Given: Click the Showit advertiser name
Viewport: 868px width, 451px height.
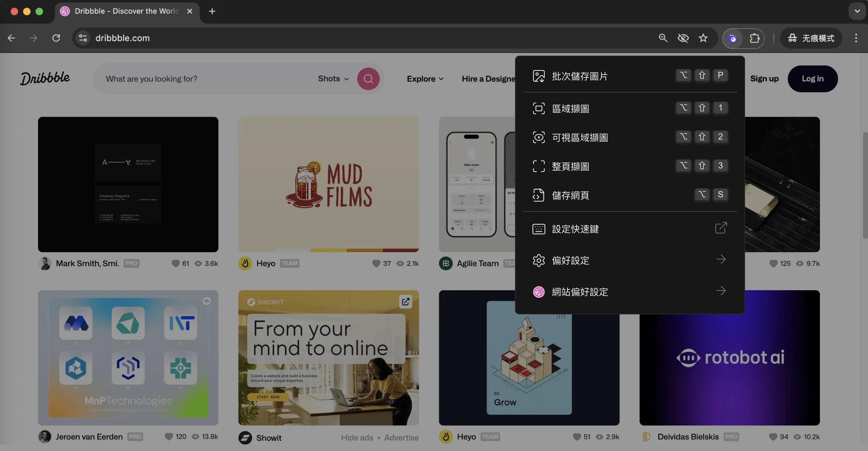Looking at the screenshot, I should 269,438.
